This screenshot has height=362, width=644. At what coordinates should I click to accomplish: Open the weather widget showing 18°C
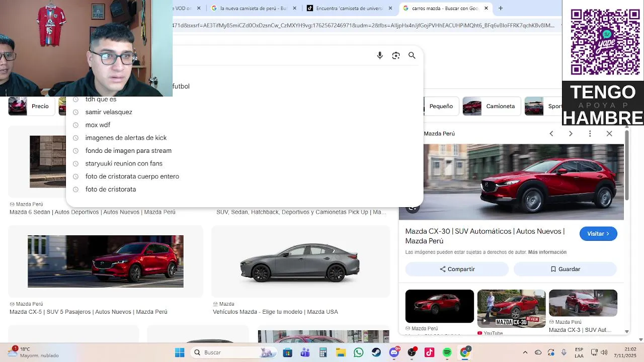(x=33, y=352)
